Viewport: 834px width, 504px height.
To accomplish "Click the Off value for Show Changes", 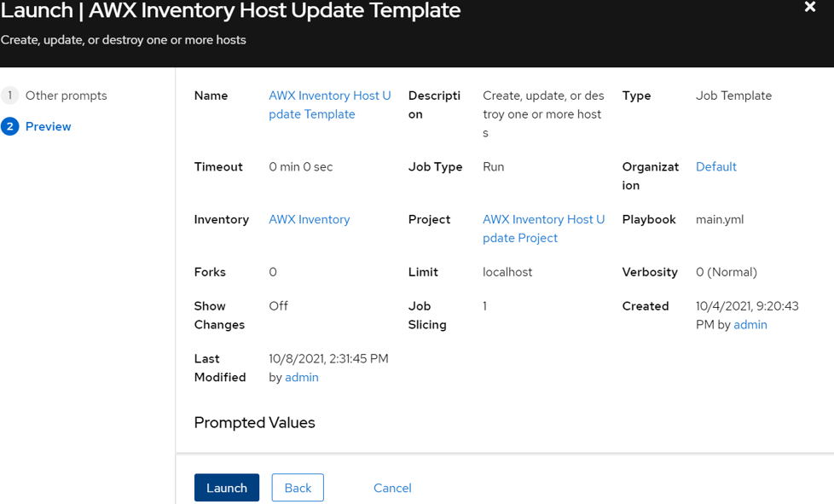I will click(278, 306).
